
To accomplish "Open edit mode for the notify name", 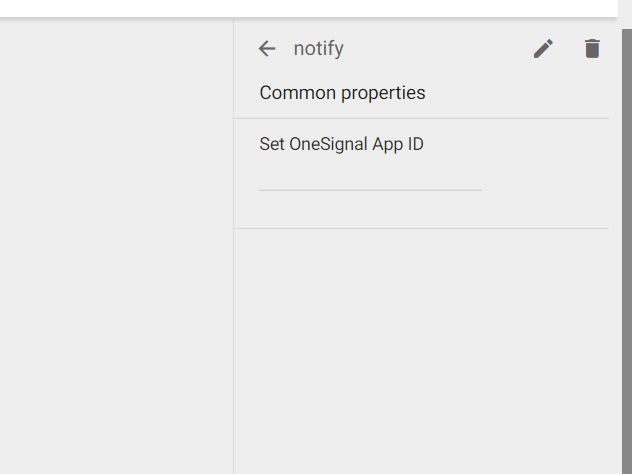I will point(543,49).
